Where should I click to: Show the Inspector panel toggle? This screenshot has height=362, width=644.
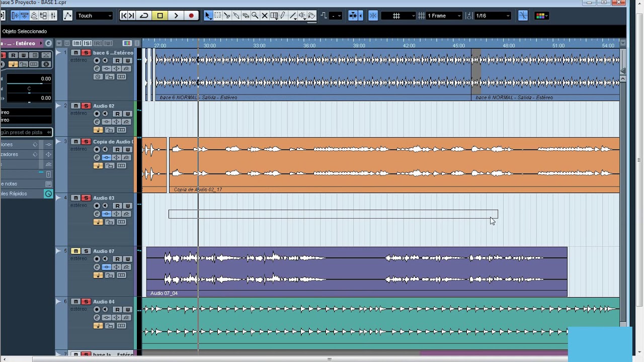(x=15, y=16)
